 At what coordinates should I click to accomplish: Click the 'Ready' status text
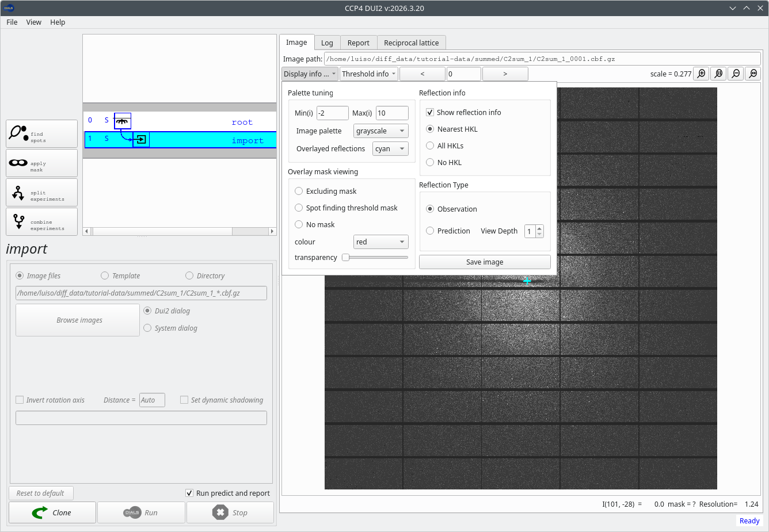749,520
